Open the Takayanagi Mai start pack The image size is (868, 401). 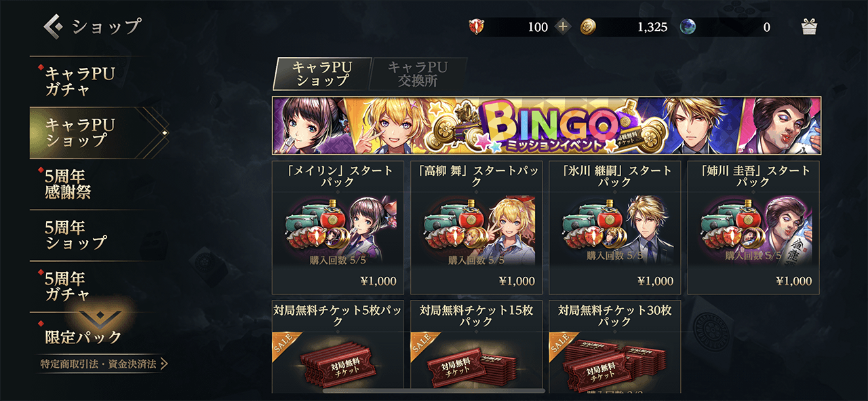[476, 227]
